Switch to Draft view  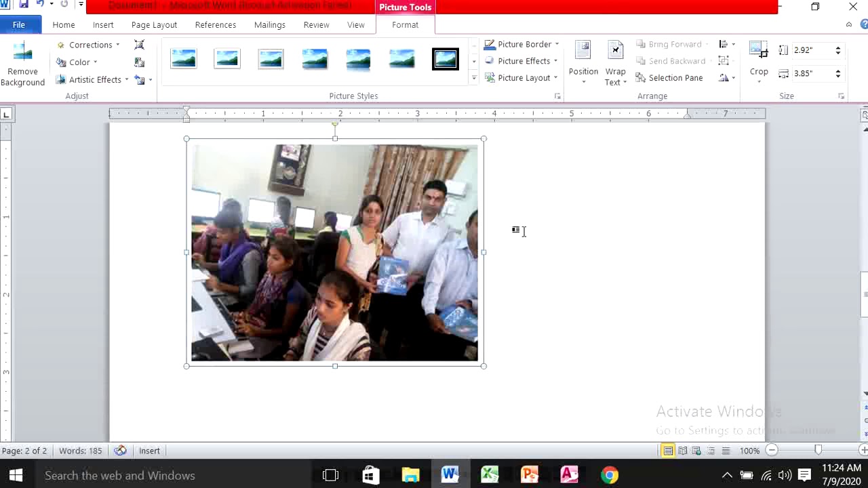726,451
